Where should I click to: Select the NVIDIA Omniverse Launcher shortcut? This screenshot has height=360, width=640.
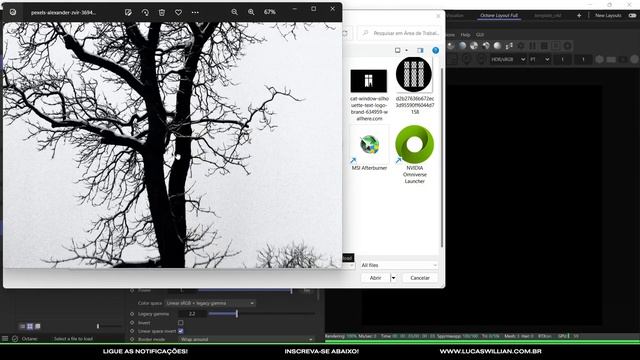pyautogui.click(x=414, y=155)
